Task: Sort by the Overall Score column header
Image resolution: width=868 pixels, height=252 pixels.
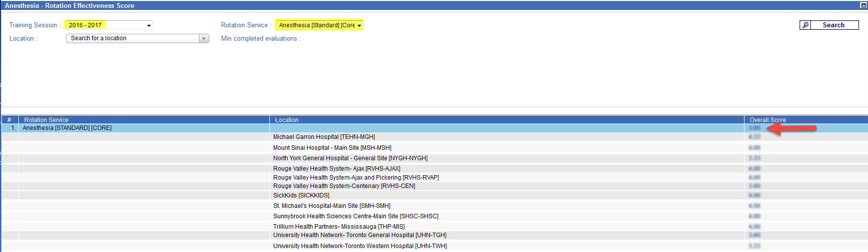Action: click(767, 120)
